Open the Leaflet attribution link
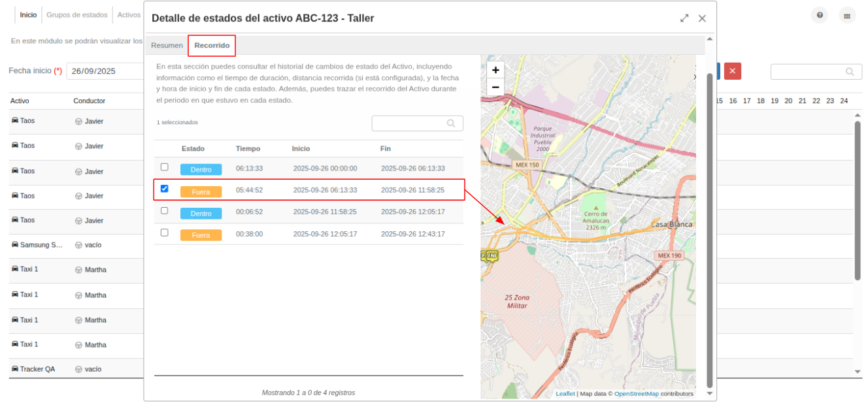The height and width of the screenshot is (407, 868). (x=565, y=393)
